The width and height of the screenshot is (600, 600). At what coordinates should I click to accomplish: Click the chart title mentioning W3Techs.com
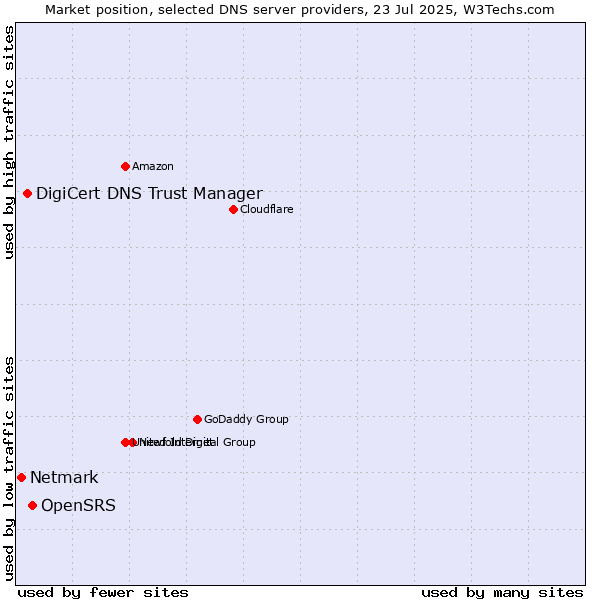[300, 10]
